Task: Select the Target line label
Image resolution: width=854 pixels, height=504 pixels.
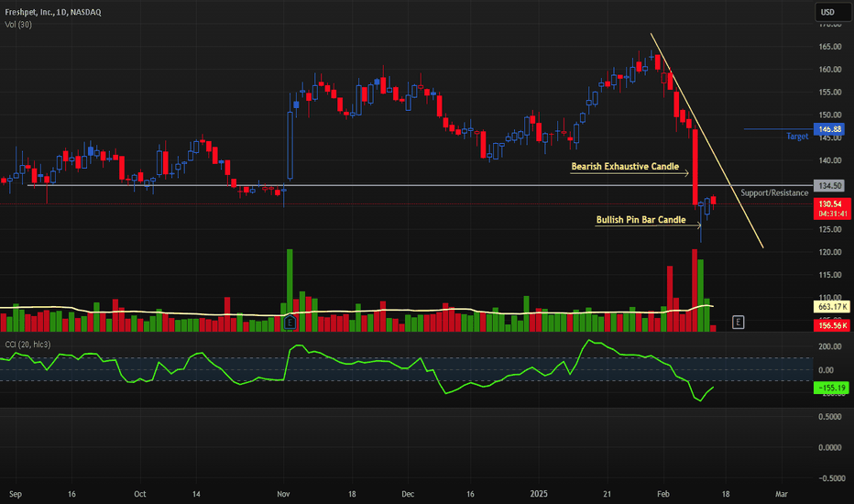Action: click(797, 137)
